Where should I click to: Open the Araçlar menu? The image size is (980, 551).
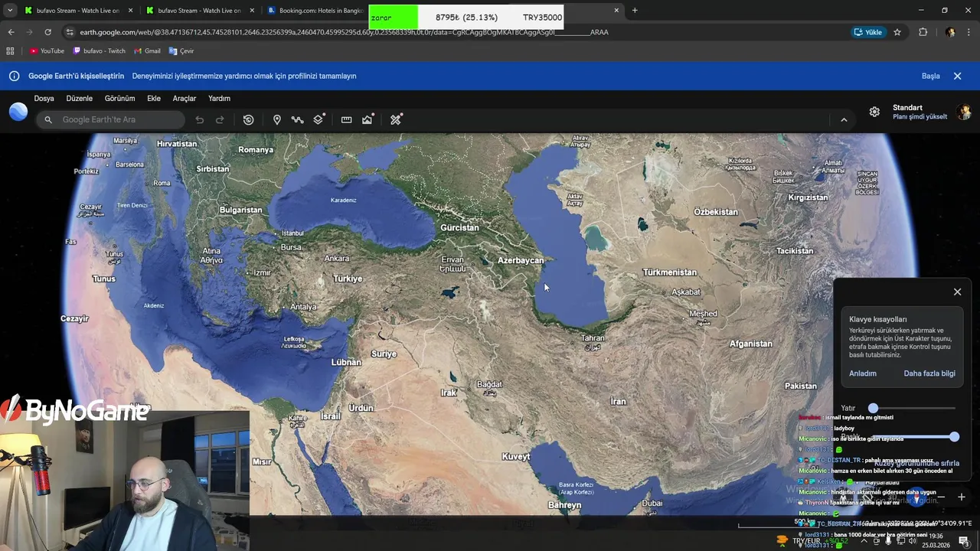pos(185,98)
